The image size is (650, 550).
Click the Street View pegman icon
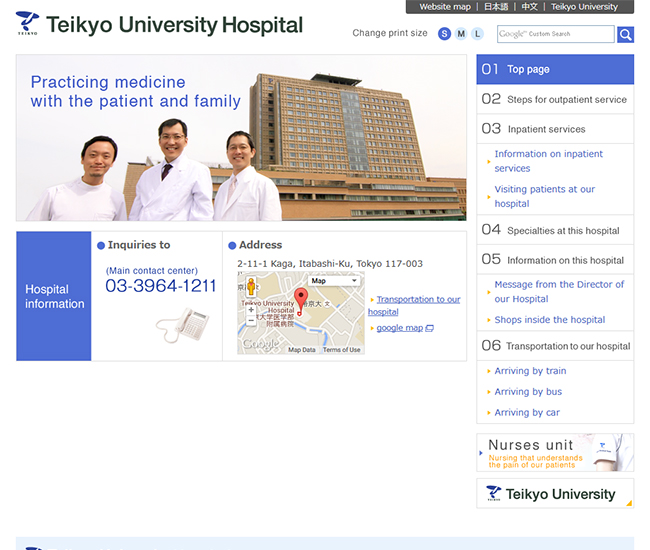click(x=251, y=286)
